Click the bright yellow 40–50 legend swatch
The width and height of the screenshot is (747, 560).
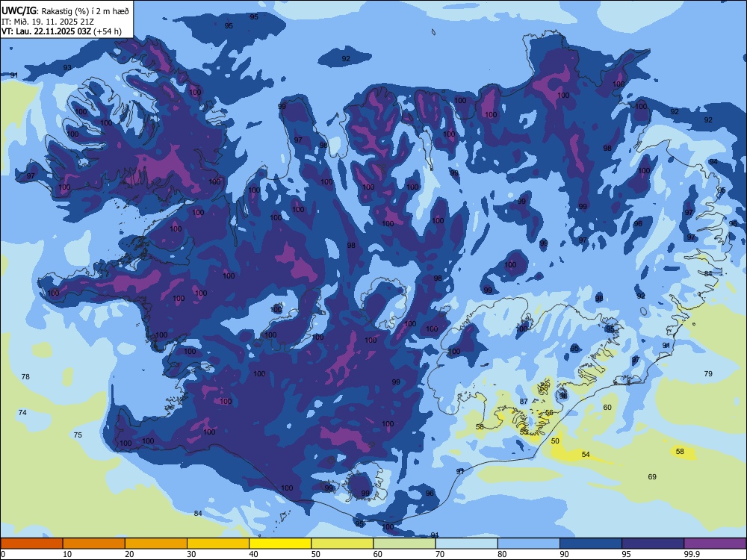point(280,544)
